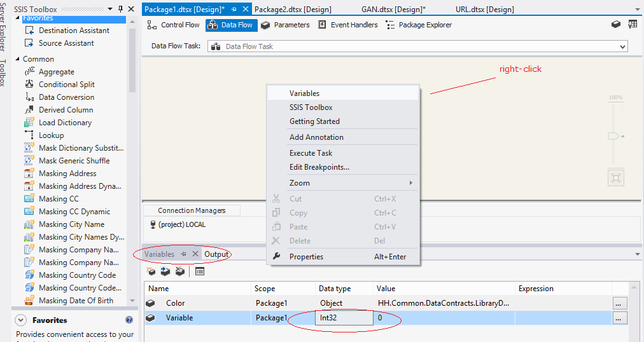Switch to the Parameters tab
The width and height of the screenshot is (644, 342).
(x=286, y=25)
